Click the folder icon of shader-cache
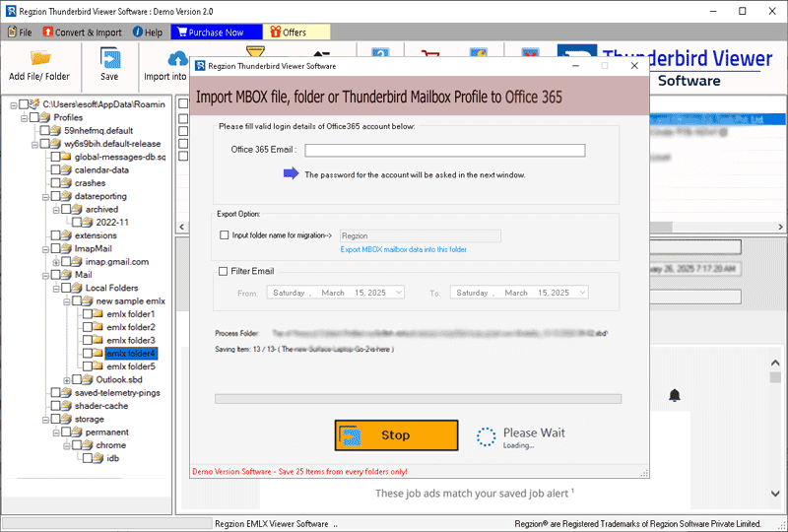The width and height of the screenshot is (788, 532). click(66, 405)
